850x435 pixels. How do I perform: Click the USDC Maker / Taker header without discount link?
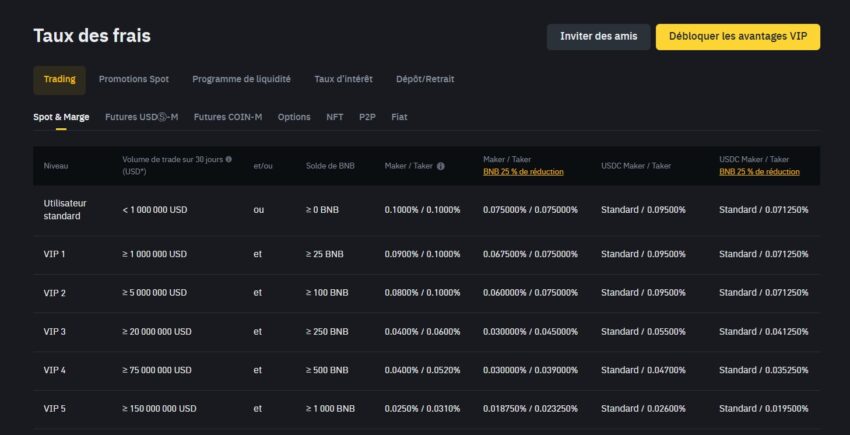click(636, 167)
